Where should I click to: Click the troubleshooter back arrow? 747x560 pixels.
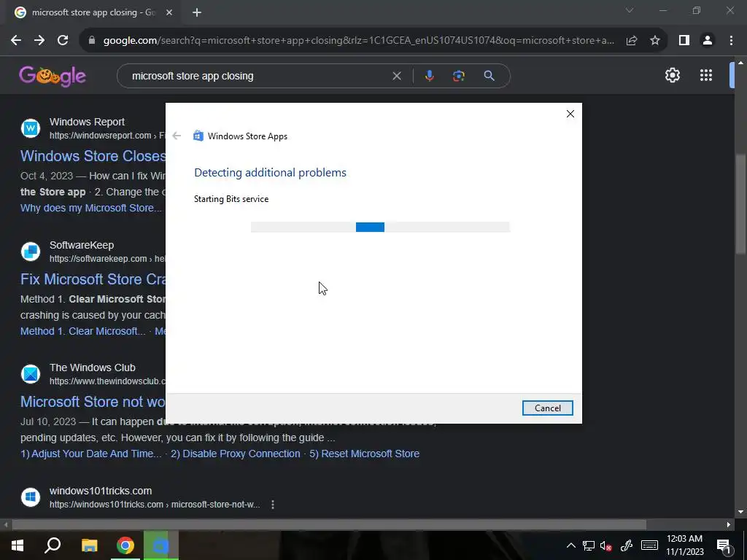(x=177, y=136)
